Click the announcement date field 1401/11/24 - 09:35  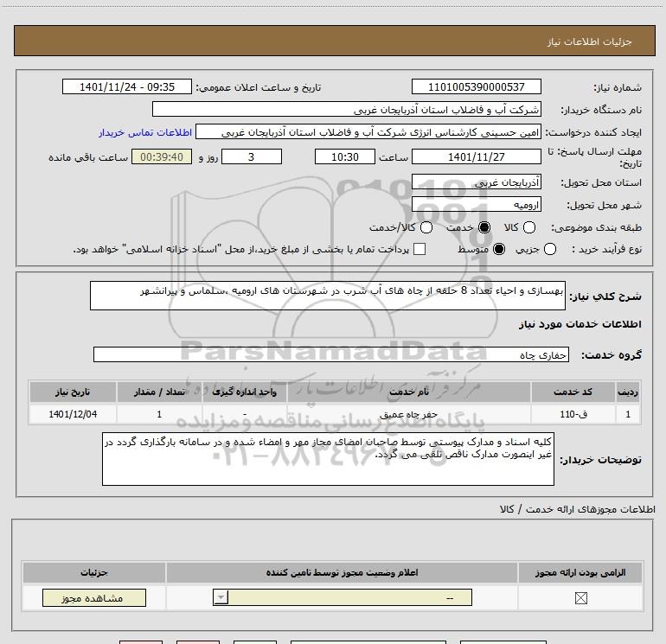tap(127, 86)
